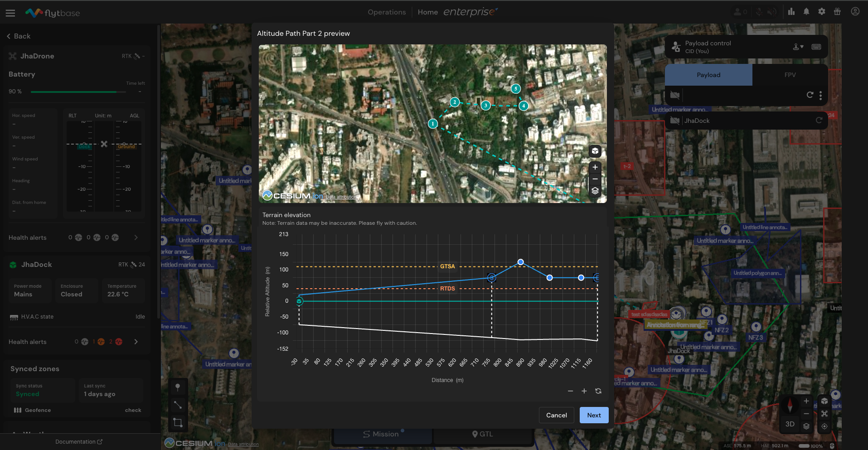
Task: Cancel the altitude path preview
Action: coord(557,415)
